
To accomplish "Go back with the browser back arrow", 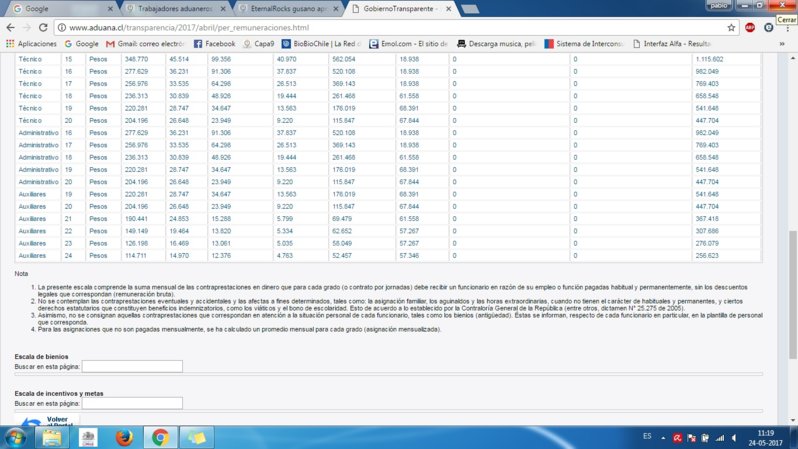I will click(10, 27).
